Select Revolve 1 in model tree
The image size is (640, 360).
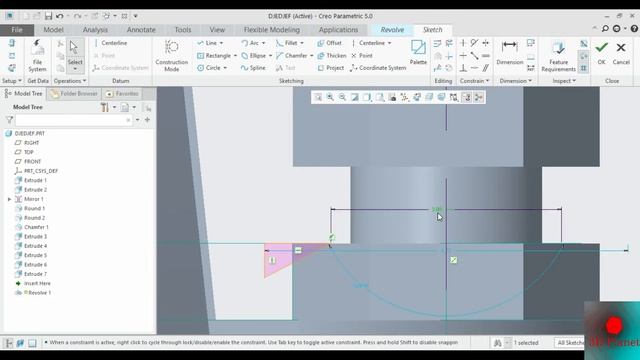point(33,293)
